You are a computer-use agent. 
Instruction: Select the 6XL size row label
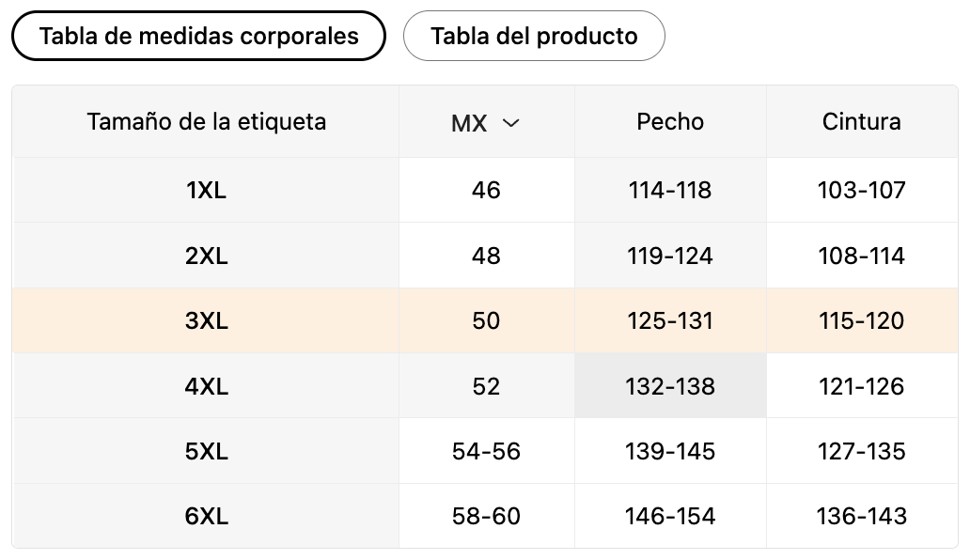pos(206,516)
